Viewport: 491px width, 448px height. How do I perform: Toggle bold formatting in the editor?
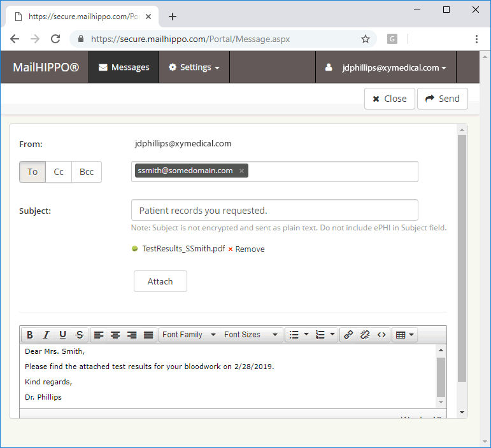click(30, 335)
